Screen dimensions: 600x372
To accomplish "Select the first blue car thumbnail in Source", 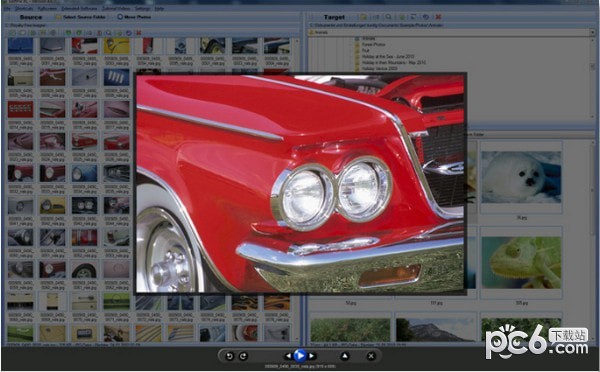I will tap(20, 46).
